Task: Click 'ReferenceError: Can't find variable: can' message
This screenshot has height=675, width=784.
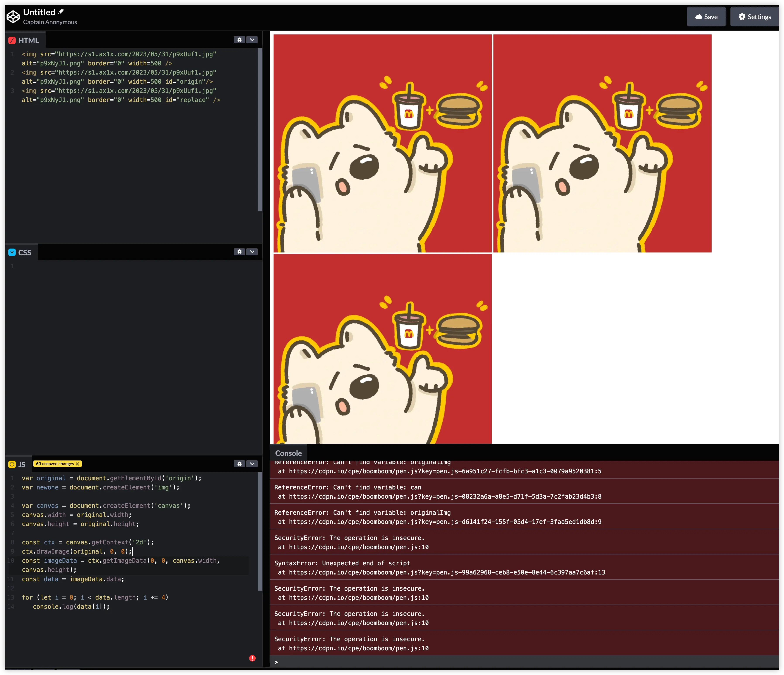Action: click(x=347, y=487)
